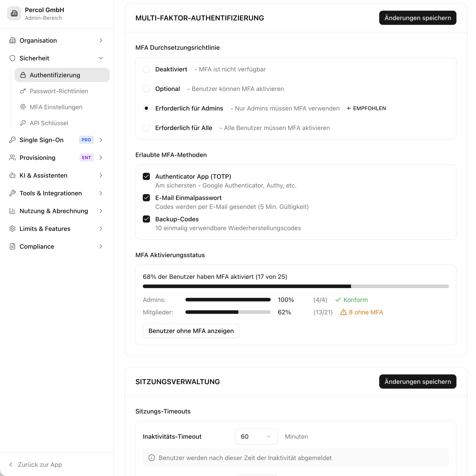Image resolution: width=476 pixels, height=476 pixels.
Task: Click the Sicherheit shield icon
Action: (13, 58)
